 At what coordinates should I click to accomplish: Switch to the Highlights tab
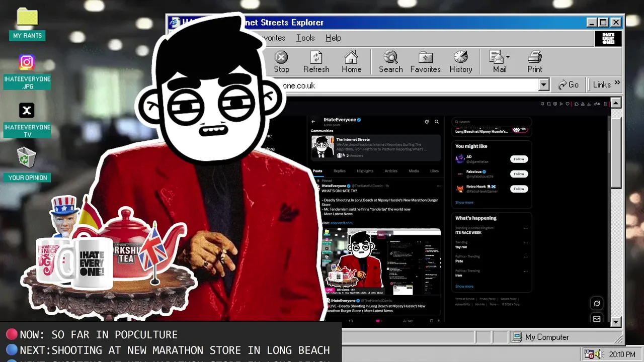(365, 171)
